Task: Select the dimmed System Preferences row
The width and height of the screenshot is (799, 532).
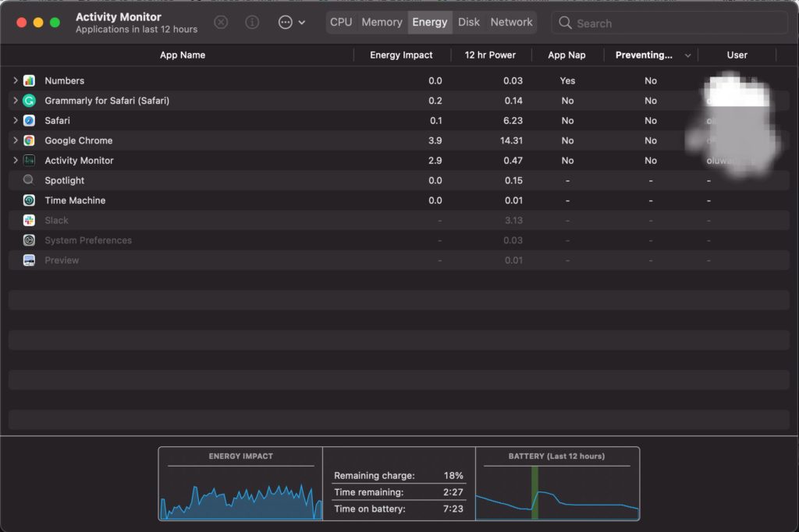Action: tap(399, 240)
